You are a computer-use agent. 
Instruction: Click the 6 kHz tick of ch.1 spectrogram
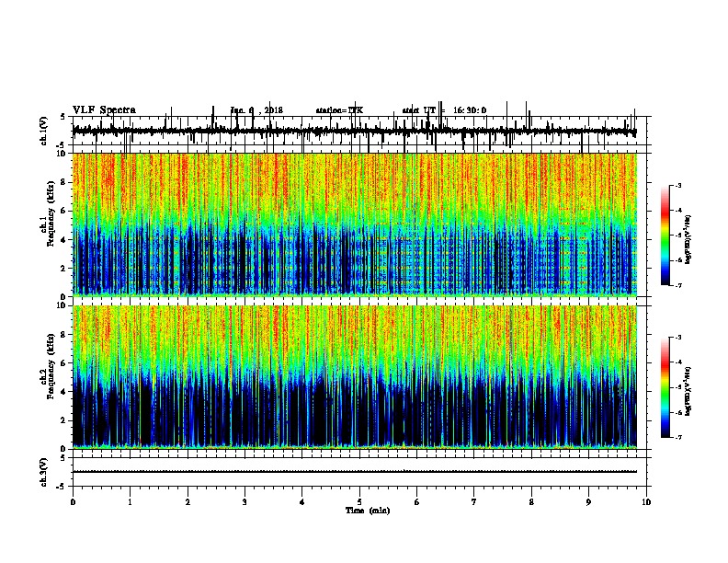coord(64,211)
